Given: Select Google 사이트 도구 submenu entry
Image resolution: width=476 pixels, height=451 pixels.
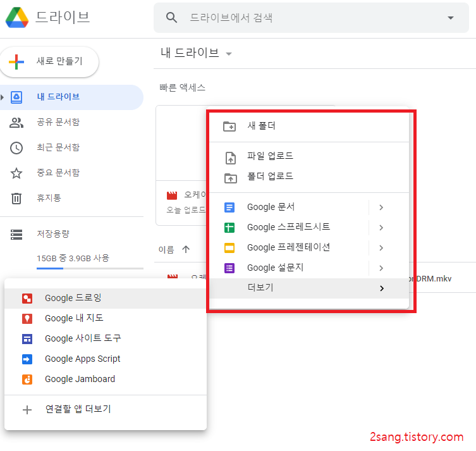Looking at the screenshot, I should (x=106, y=338).
